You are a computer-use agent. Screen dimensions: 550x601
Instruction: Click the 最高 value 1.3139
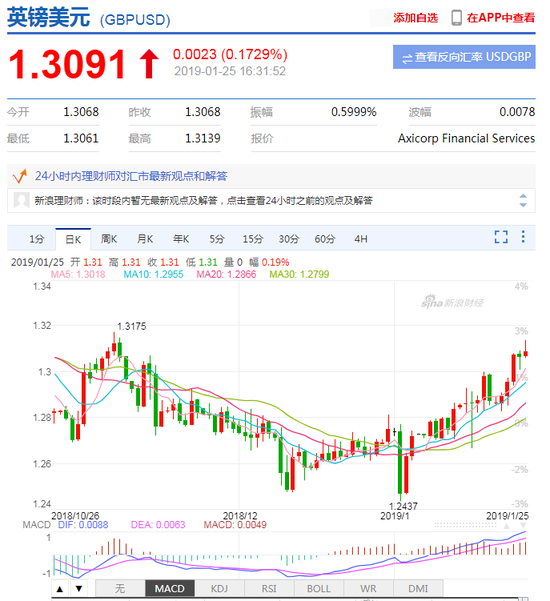(x=203, y=138)
